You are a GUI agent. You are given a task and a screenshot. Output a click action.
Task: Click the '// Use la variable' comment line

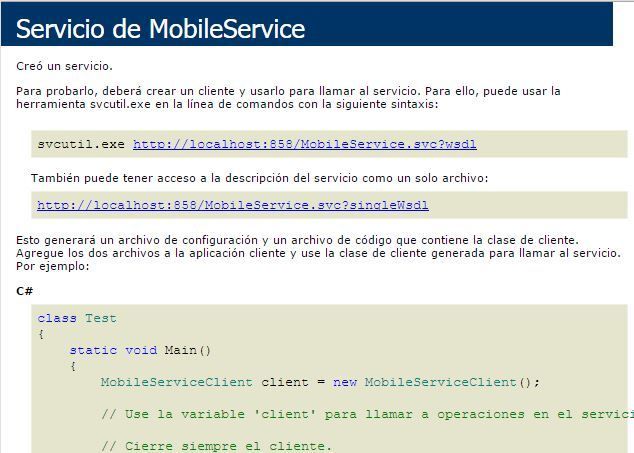click(x=368, y=415)
